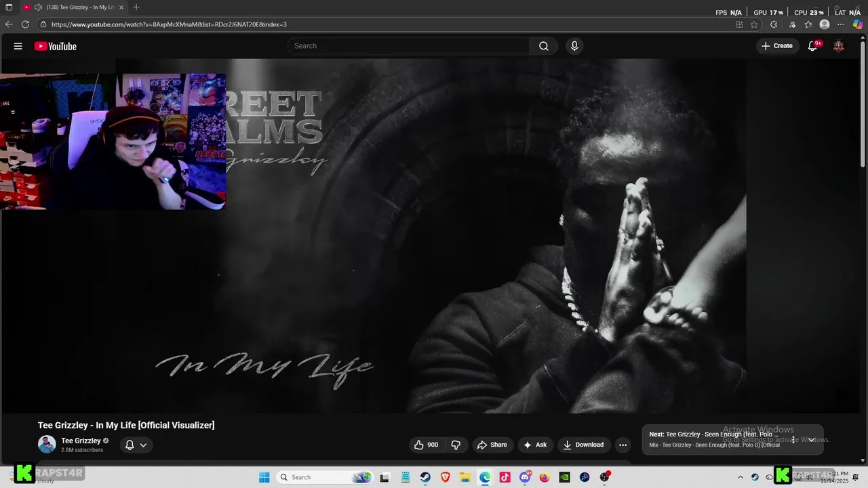Viewport: 868px width, 488px height.
Task: Open YouTube notifications bell in header
Action: 813,45
